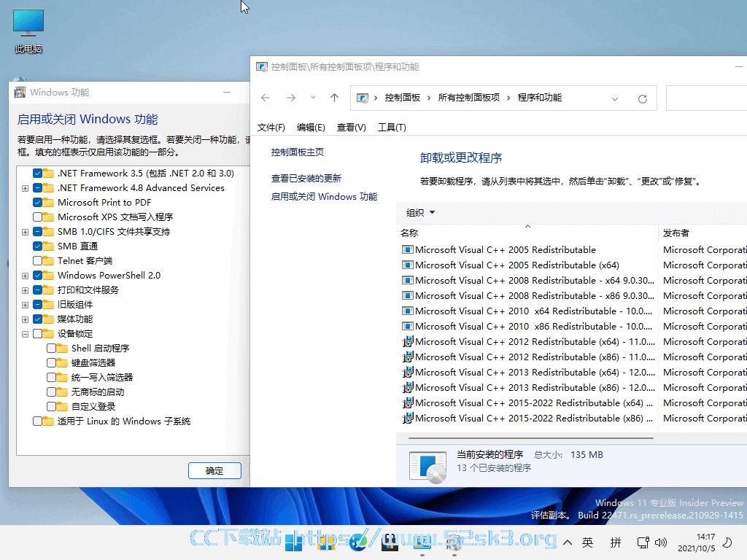Expand SMB 1.0/CIFS 文件共享支持 node
The height and width of the screenshot is (560, 747).
tap(26, 233)
